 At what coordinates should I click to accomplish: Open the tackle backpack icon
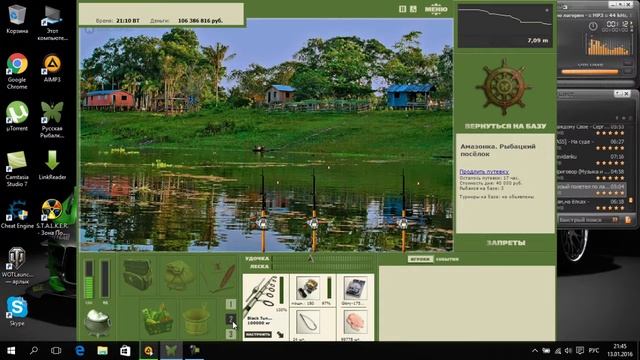coord(138,276)
